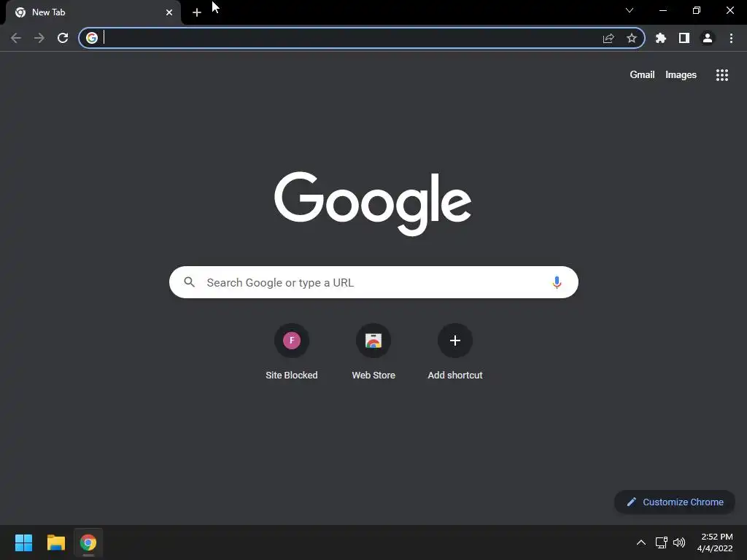This screenshot has width=747, height=560.
Task: Open the volume control in tray
Action: pos(679,542)
